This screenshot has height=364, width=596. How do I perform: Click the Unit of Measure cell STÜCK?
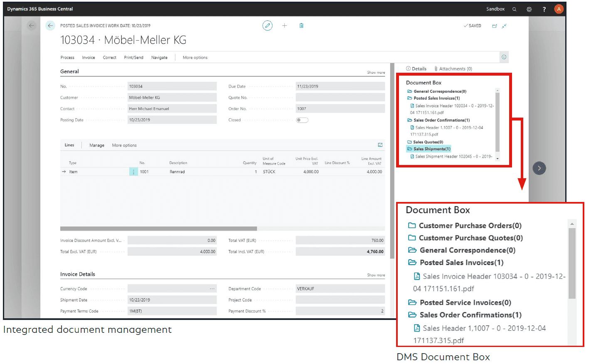tap(269, 172)
